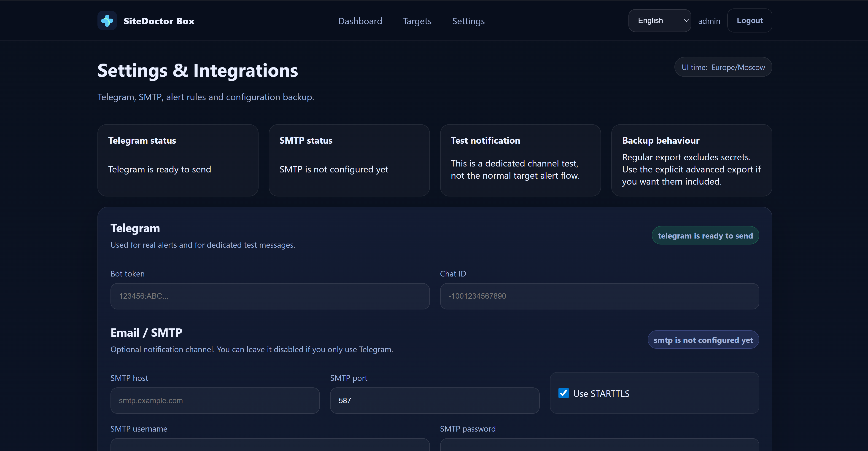The image size is (868, 451).
Task: Click the admin username label
Action: coord(709,21)
